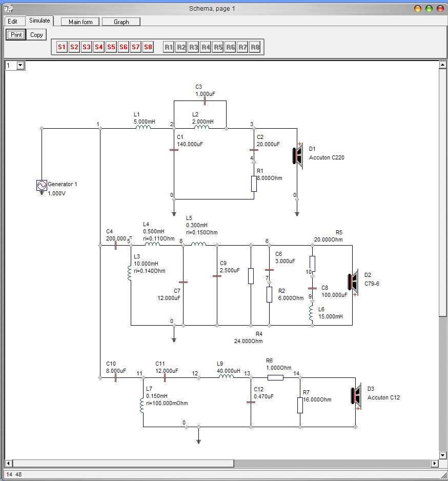Toggle the S5 switch button
Image resolution: width=448 pixels, height=481 pixels.
[x=111, y=47]
